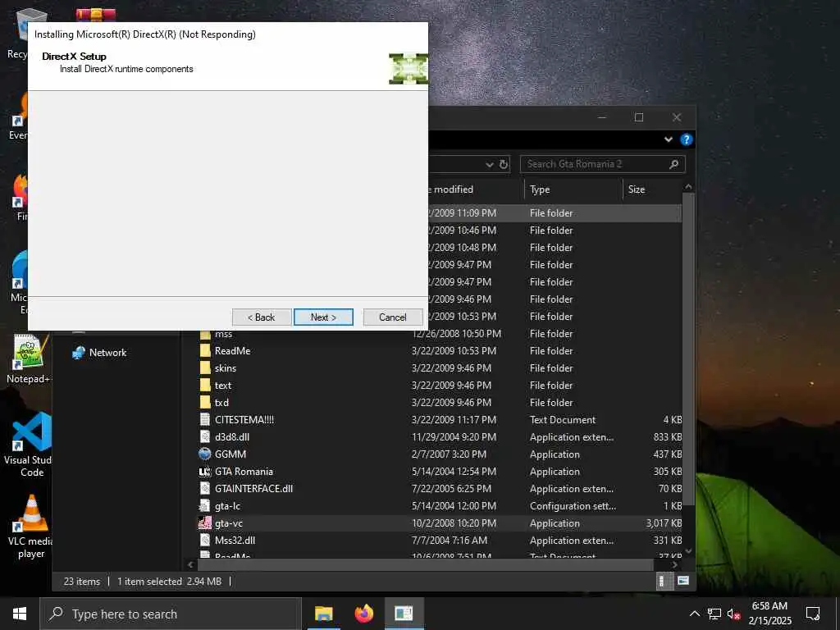Click the taskbar search box
Screen dimensions: 840x630
pyautogui.click(x=170, y=614)
